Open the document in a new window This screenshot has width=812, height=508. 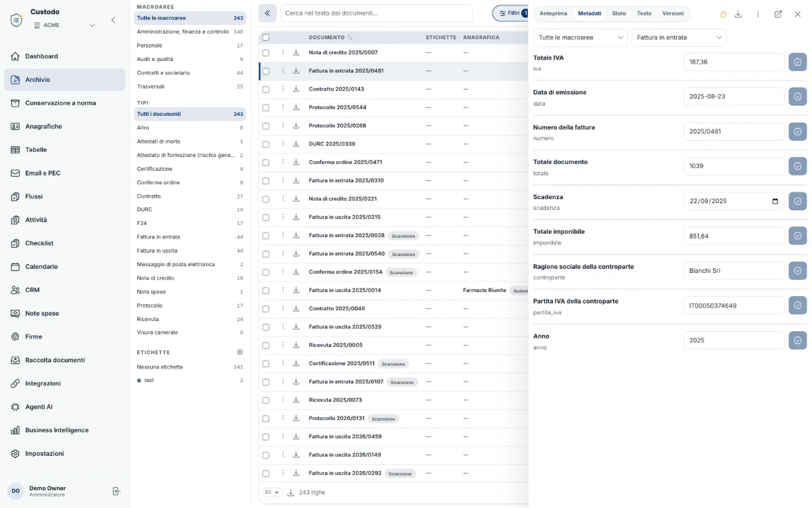pos(778,14)
